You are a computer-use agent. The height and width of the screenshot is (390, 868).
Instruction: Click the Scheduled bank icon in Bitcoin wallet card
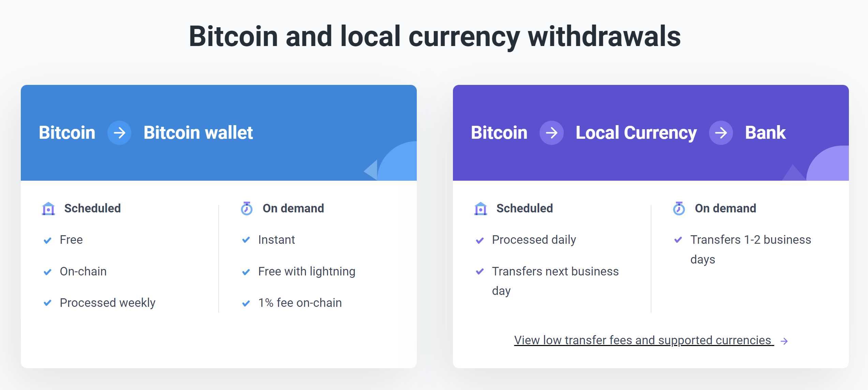[x=48, y=208]
